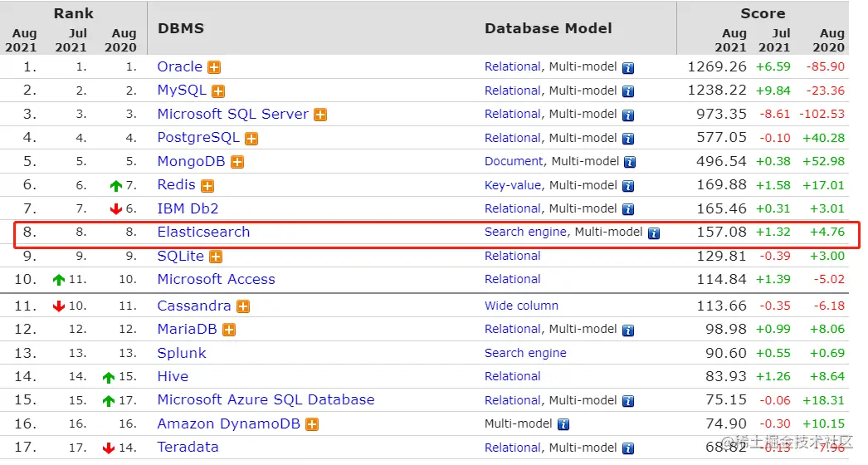The width and height of the screenshot is (868, 465).
Task: Open Search engine link in Elasticsearch row
Action: point(525,232)
